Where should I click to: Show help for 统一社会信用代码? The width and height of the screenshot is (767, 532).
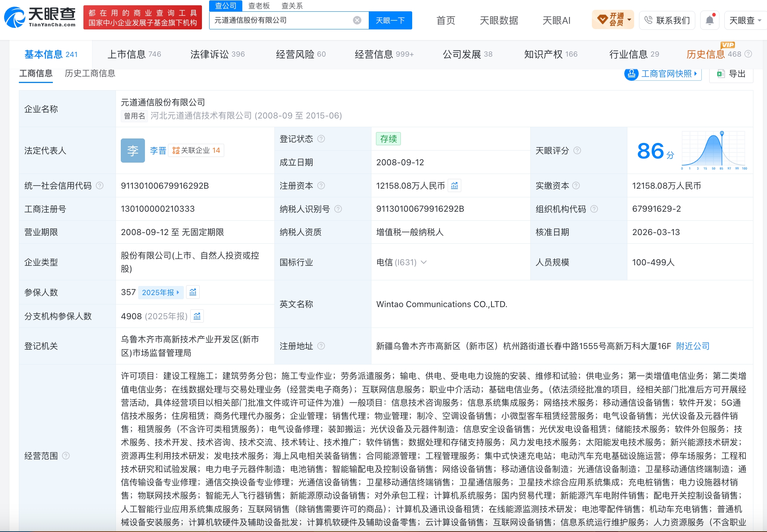(100, 186)
